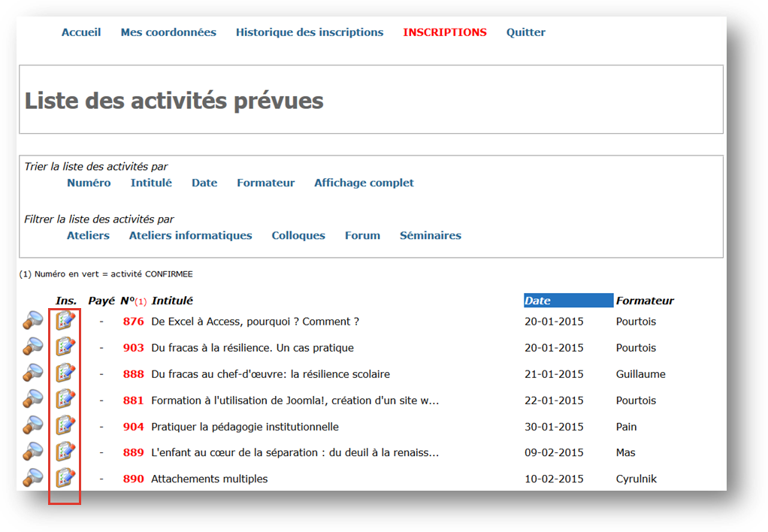Viewport: 768px width, 532px height.
Task: Click date 30-01-2015
Action: tap(554, 427)
